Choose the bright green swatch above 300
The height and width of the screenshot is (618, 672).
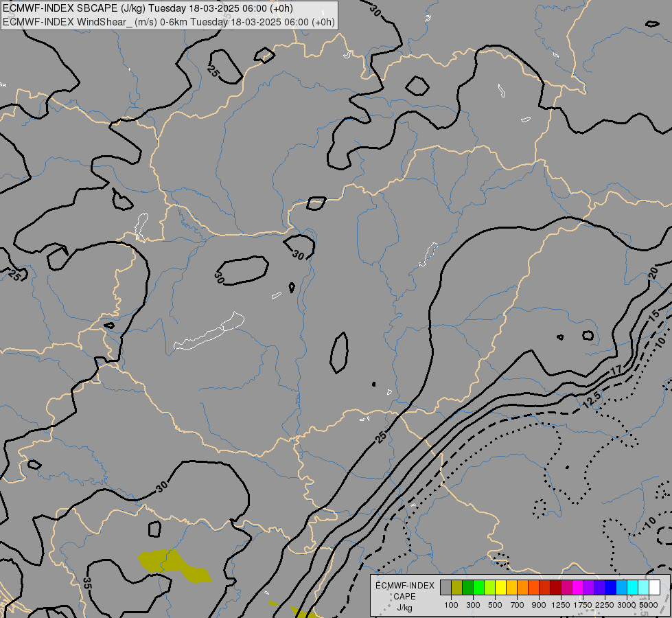(x=478, y=587)
